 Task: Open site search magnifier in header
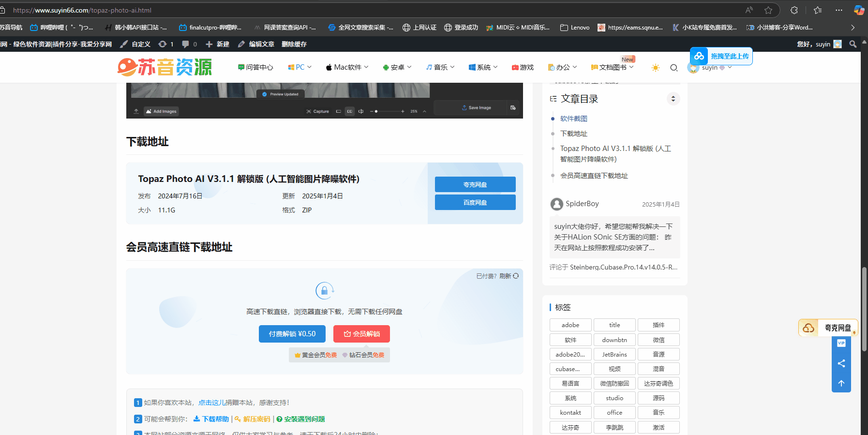(x=674, y=68)
